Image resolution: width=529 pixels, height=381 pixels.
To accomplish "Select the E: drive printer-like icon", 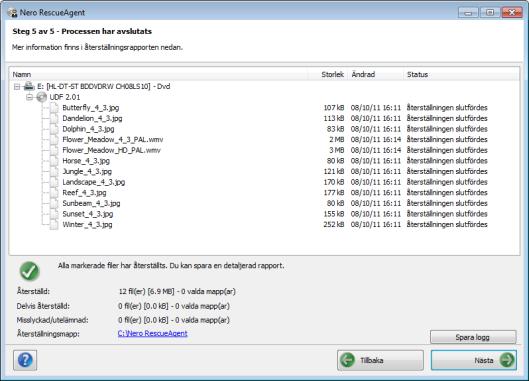I will pyautogui.click(x=29, y=86).
